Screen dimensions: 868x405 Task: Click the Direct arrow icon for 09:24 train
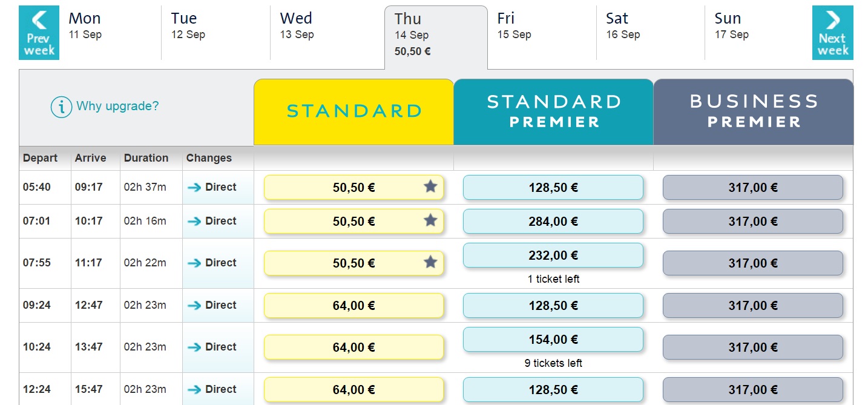coord(194,306)
